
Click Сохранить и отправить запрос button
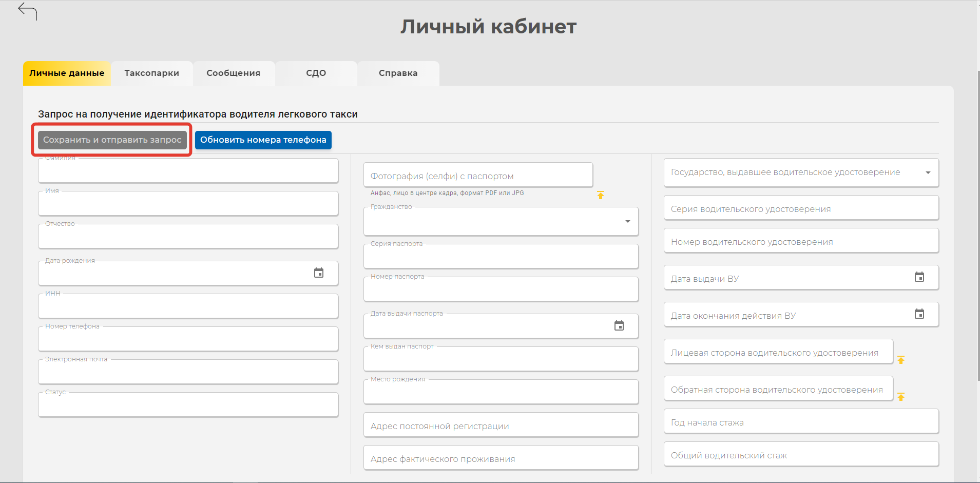[112, 140]
